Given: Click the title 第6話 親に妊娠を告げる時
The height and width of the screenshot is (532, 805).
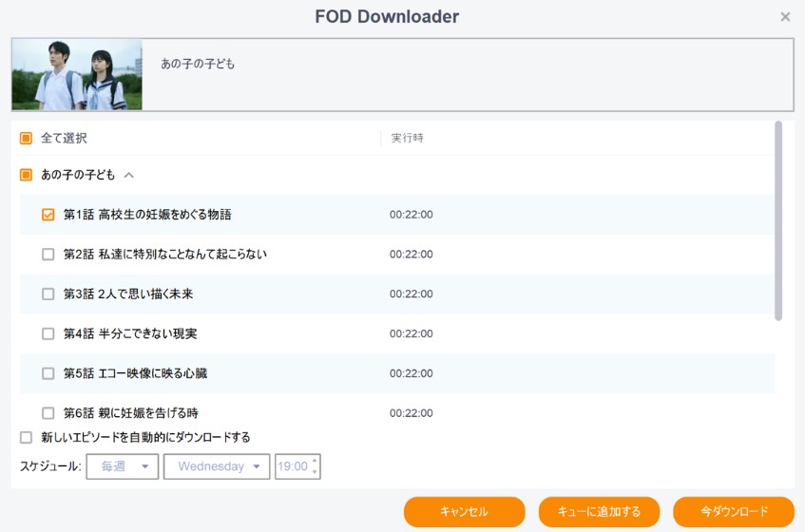Looking at the screenshot, I should (x=130, y=413).
